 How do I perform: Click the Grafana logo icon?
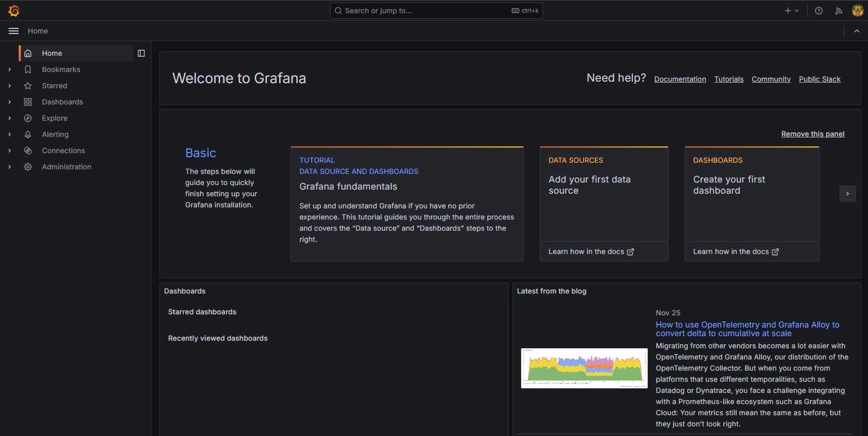[14, 10]
